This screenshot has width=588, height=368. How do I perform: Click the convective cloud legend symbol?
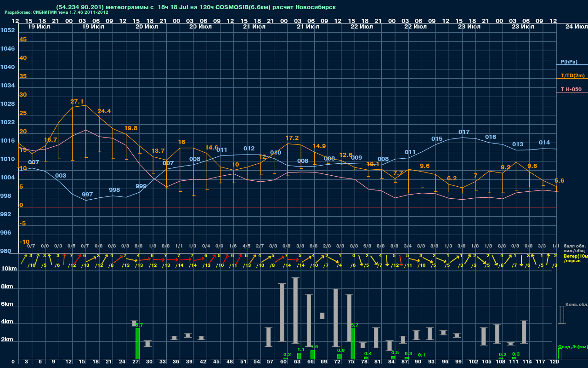point(561,315)
